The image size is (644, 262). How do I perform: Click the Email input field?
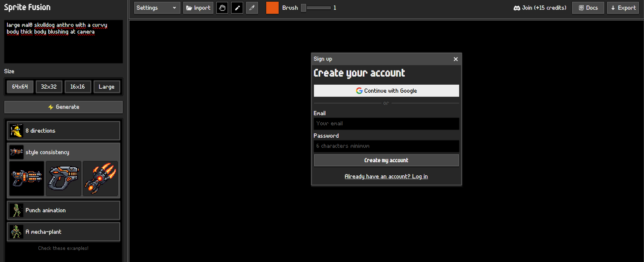(x=387, y=124)
